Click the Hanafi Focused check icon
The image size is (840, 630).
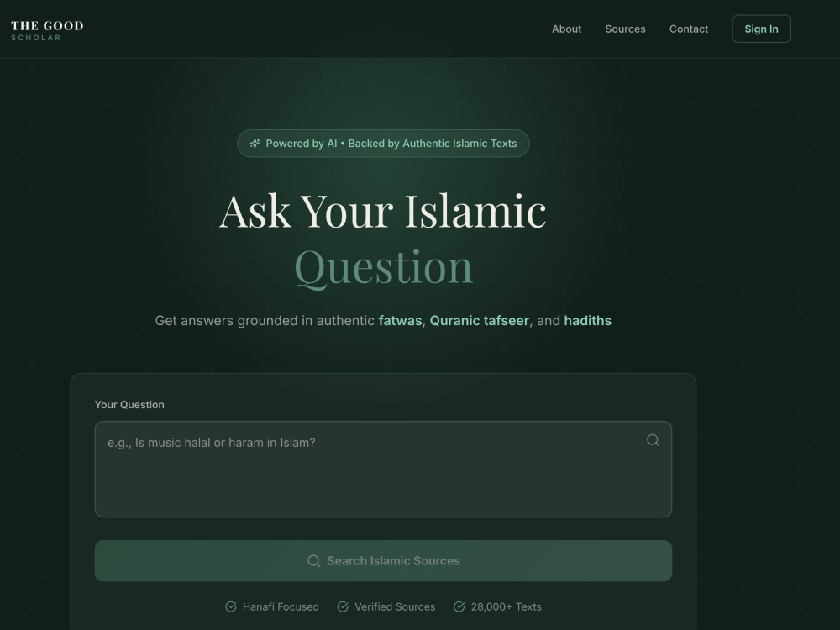coord(231,606)
